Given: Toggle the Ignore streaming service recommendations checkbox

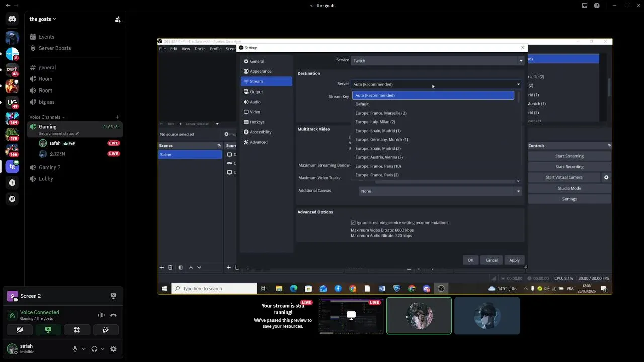Looking at the screenshot, I should point(353,223).
